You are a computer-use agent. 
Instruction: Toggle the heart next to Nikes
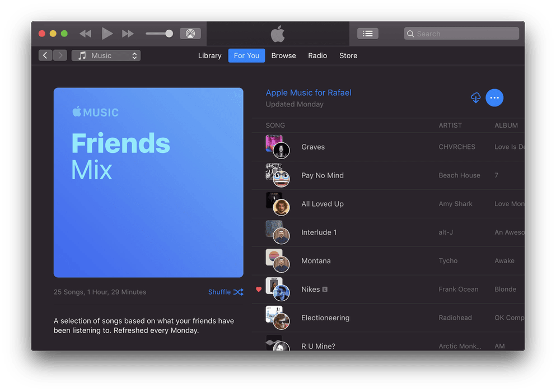pyautogui.click(x=259, y=290)
